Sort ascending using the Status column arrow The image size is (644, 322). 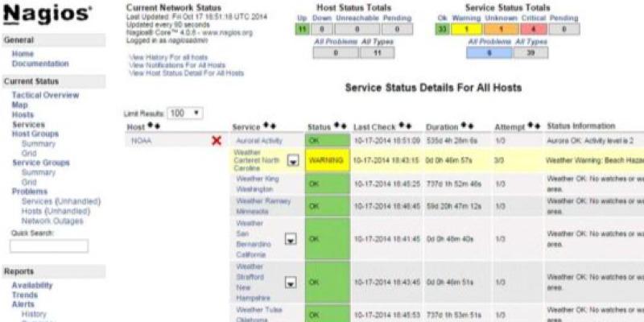336,126
